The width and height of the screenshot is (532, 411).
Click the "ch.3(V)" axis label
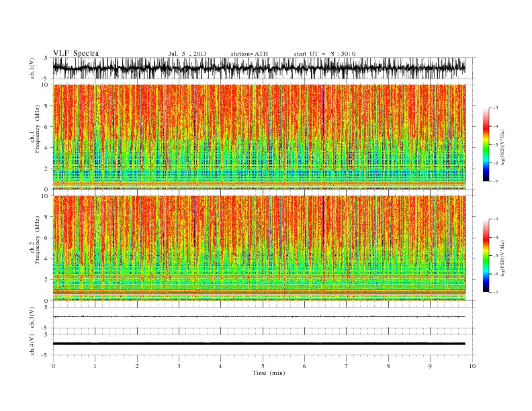click(32, 318)
